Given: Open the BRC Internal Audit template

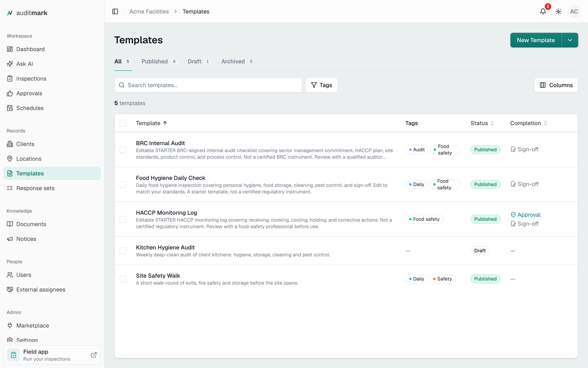Looking at the screenshot, I should pyautogui.click(x=160, y=143).
